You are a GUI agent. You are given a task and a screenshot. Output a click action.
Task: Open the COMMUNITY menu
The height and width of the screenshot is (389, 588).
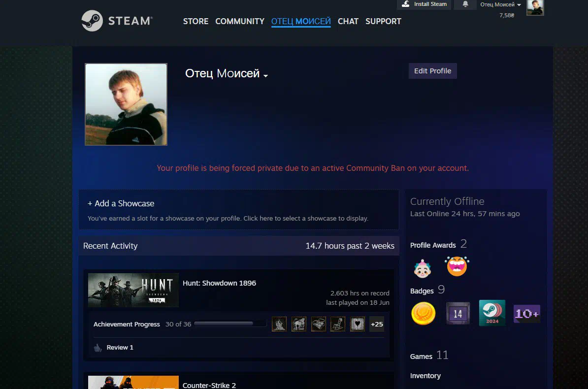click(x=240, y=21)
